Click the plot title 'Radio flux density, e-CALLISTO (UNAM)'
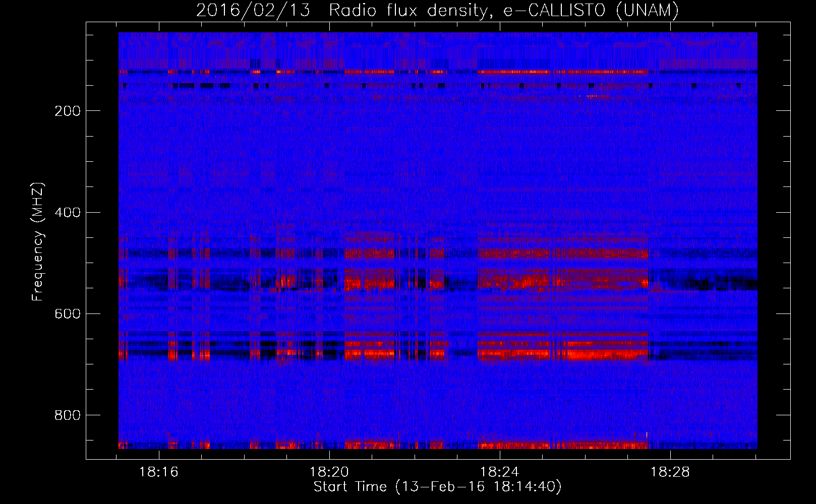Screen dimensions: 816x504 click(504, 11)
